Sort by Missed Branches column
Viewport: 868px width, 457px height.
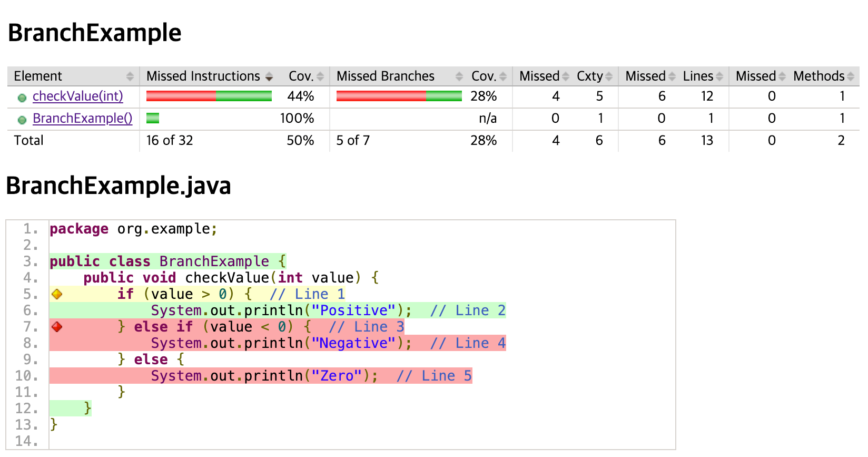[400, 76]
